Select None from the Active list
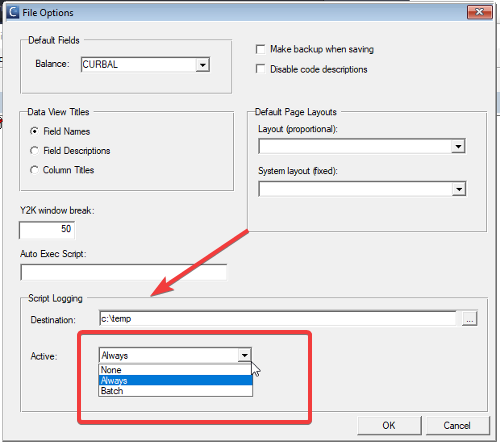500x445 pixels. coord(176,370)
